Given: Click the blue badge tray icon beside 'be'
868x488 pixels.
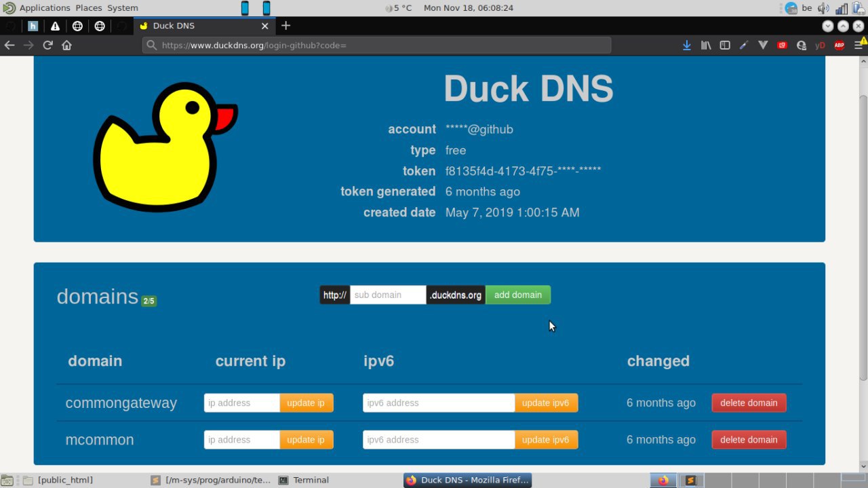Looking at the screenshot, I should [x=791, y=8].
